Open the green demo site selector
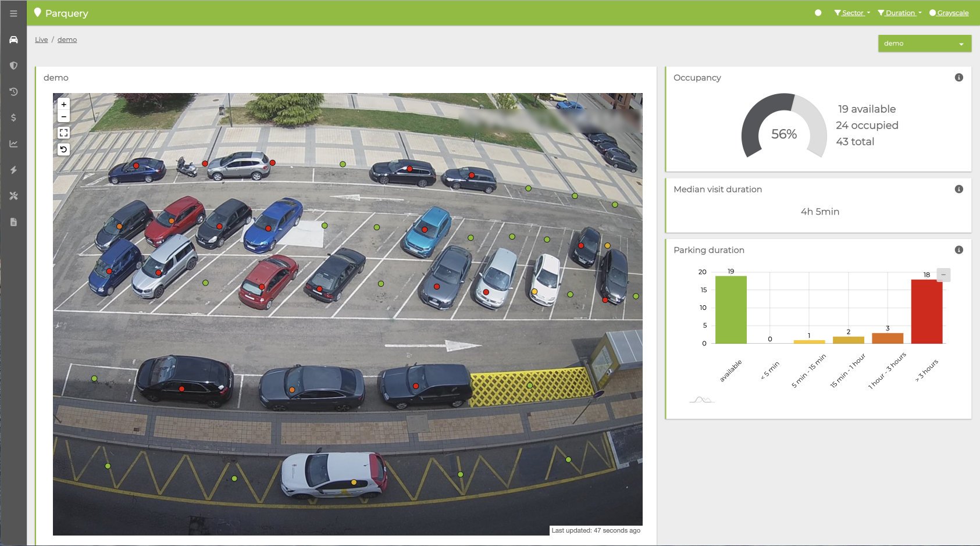Image resolution: width=980 pixels, height=546 pixels. pyautogui.click(x=924, y=44)
